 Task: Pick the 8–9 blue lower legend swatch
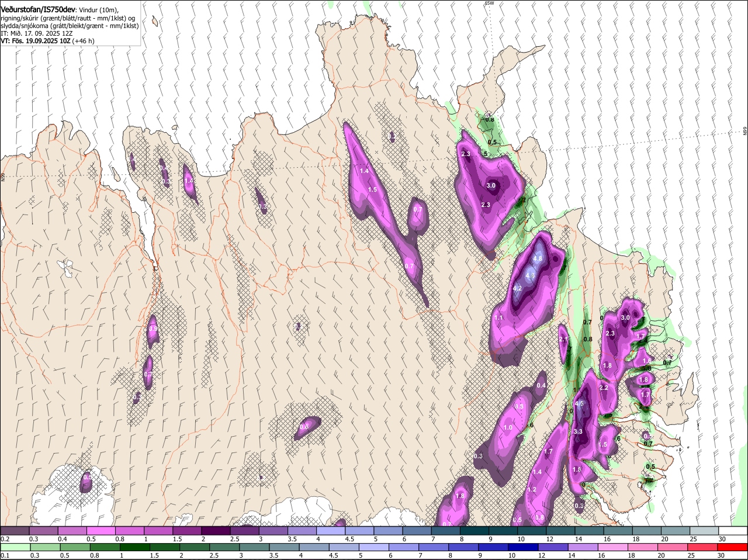pyautogui.click(x=464, y=547)
